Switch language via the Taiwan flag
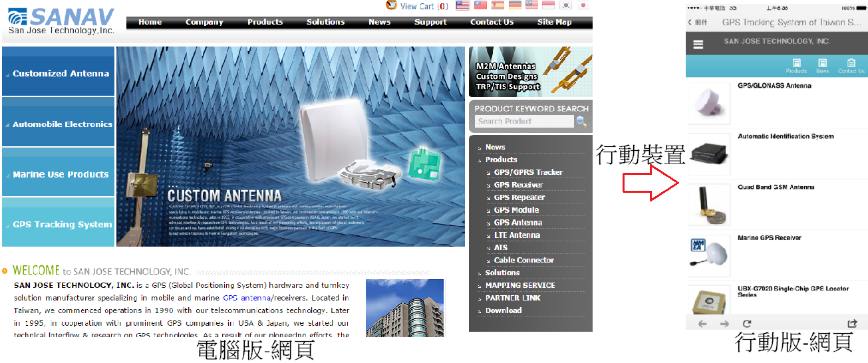The height and width of the screenshot is (363, 868). coord(480,6)
